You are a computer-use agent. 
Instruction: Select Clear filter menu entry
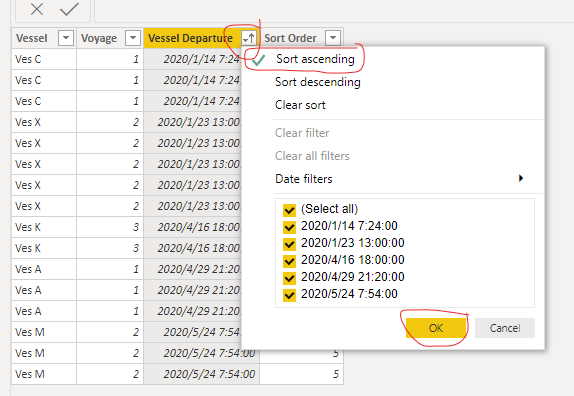click(302, 133)
